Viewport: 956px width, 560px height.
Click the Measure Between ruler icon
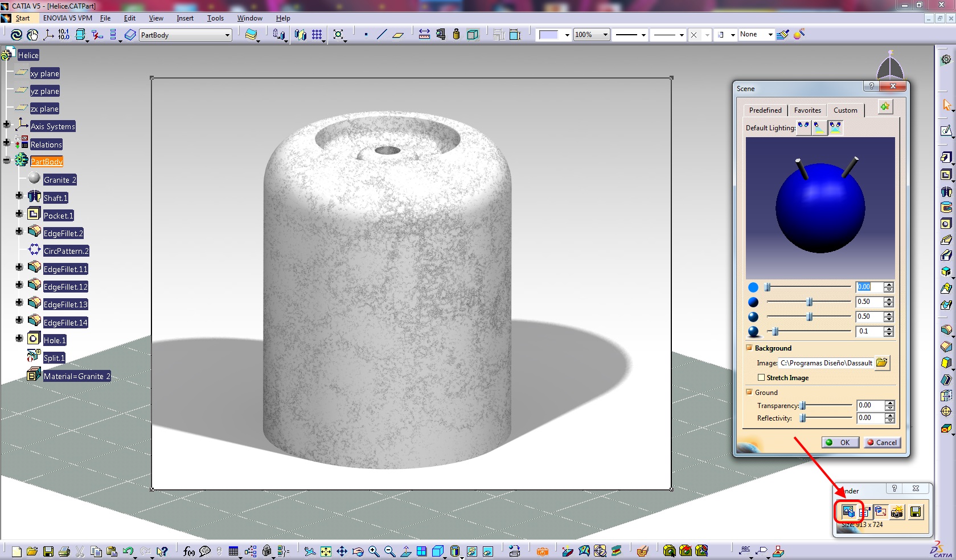tap(424, 35)
